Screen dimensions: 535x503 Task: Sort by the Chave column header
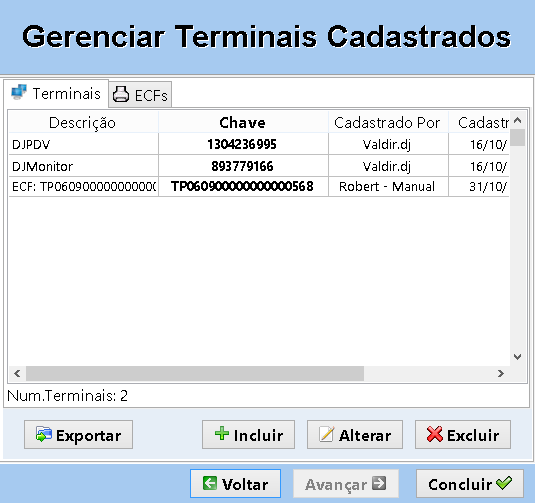pyautogui.click(x=243, y=123)
